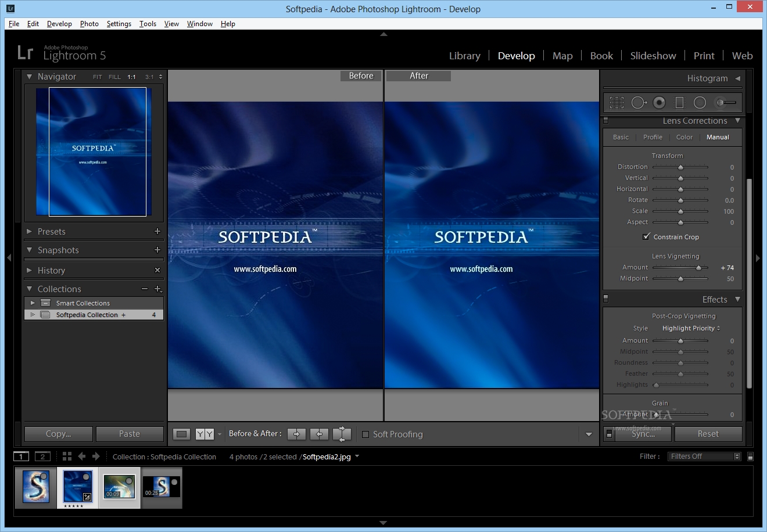The width and height of the screenshot is (767, 532).
Task: Switch to Loupe view in toolbar
Action: click(x=182, y=434)
